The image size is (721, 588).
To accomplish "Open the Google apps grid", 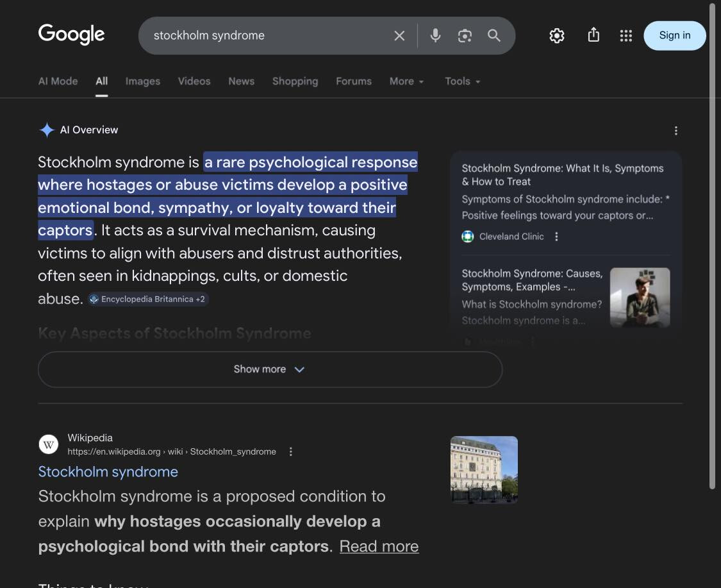I will 626,36.
